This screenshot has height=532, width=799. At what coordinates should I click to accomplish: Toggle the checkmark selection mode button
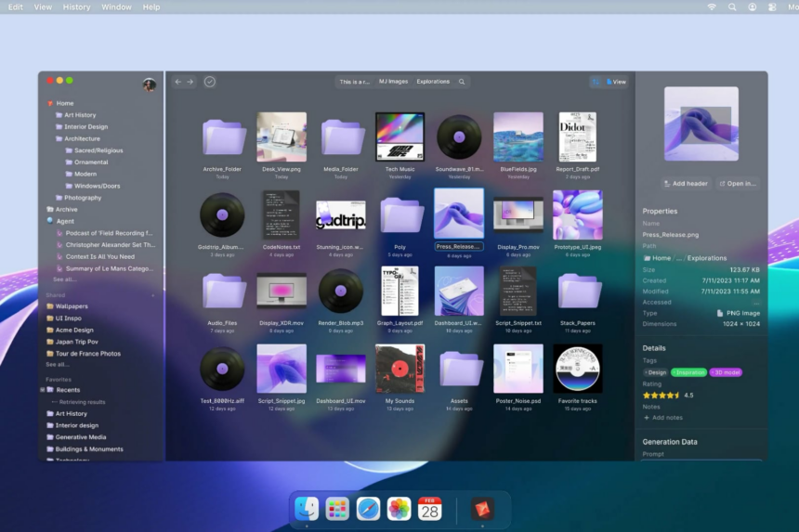click(x=210, y=82)
